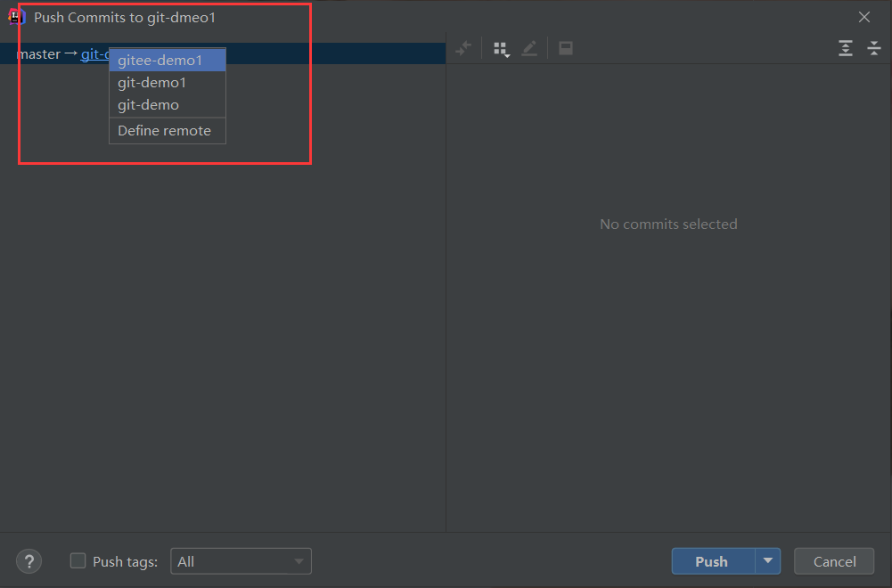The width and height of the screenshot is (892, 588).
Task: Click the IntelliJ logo in title bar
Action: click(x=17, y=17)
